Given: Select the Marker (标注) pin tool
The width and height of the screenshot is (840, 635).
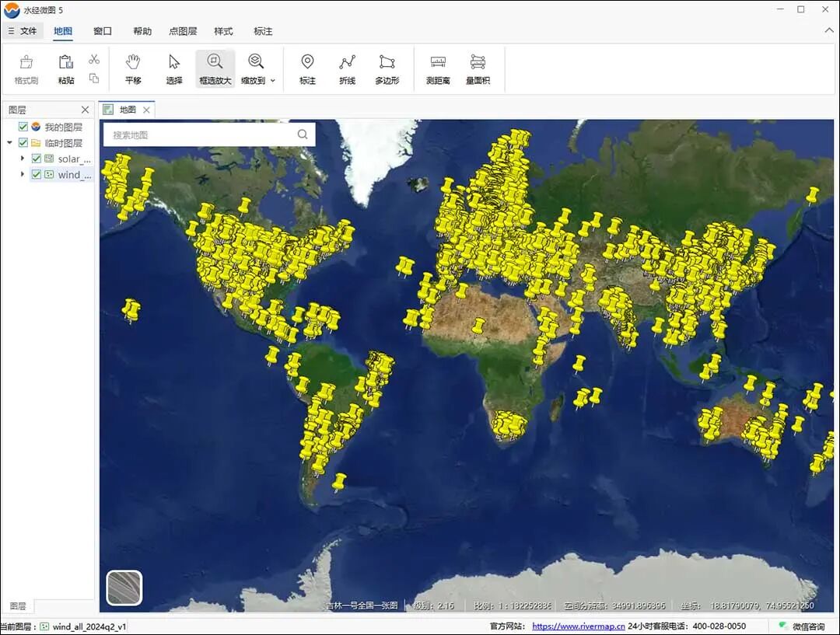Looking at the screenshot, I should click(x=307, y=69).
